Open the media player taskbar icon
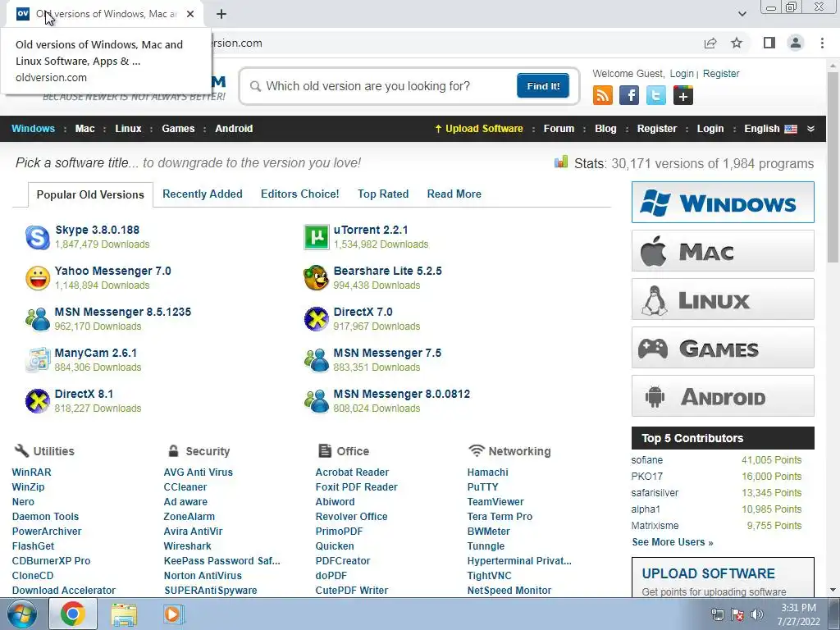The width and height of the screenshot is (840, 630). (x=174, y=614)
